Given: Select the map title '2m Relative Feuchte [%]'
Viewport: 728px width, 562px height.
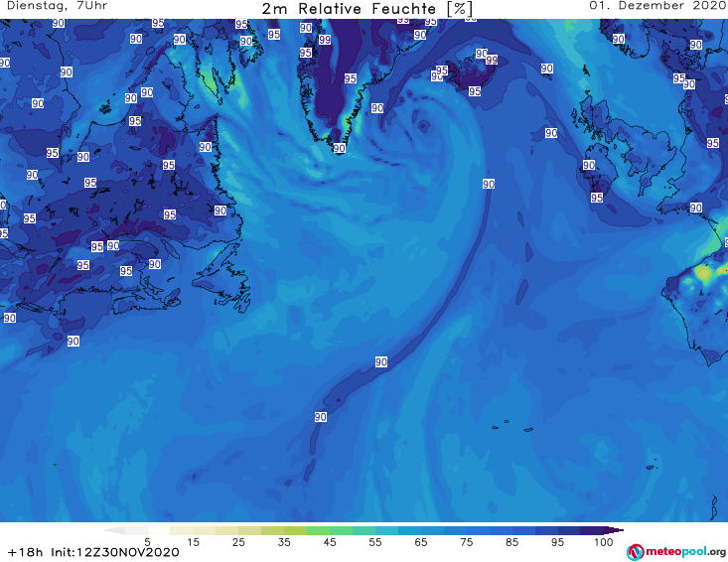Looking at the screenshot, I should coord(367,9).
